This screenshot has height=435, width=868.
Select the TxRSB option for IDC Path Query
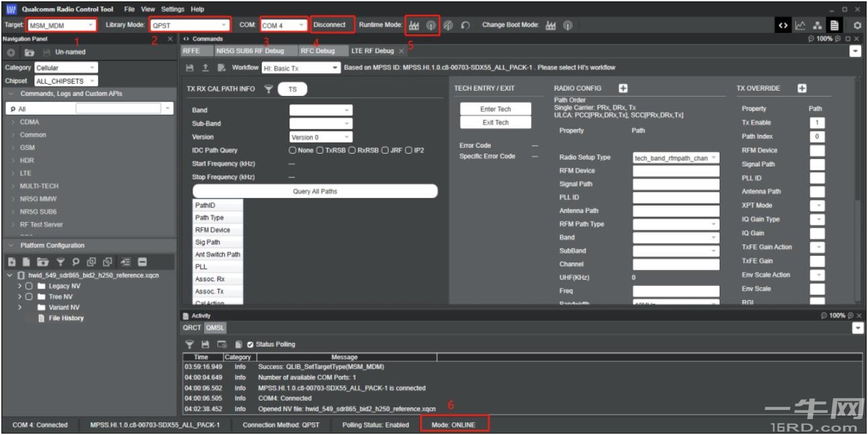tap(320, 150)
